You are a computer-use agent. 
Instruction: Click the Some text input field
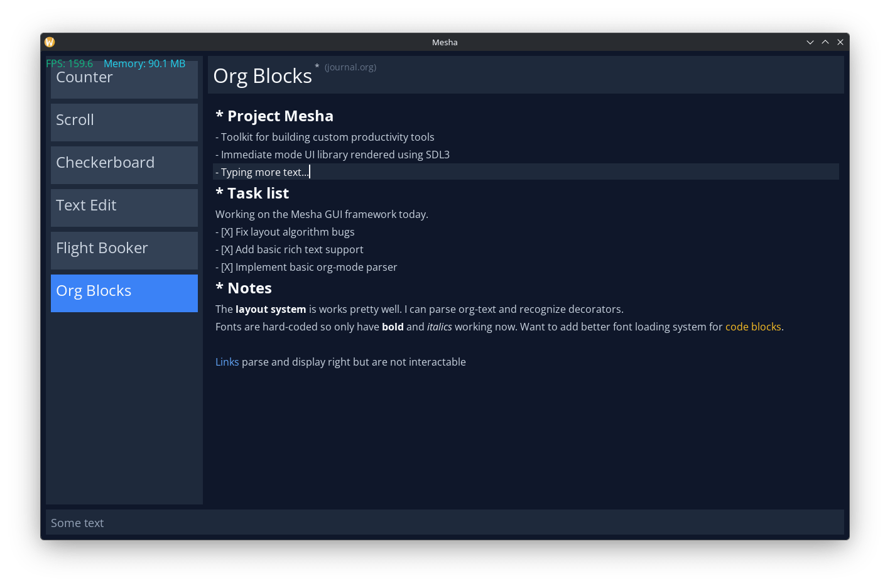[x=444, y=523]
